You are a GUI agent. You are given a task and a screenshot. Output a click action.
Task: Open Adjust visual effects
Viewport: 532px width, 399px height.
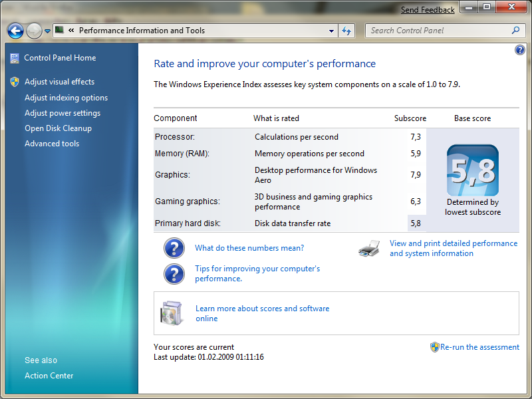(59, 82)
